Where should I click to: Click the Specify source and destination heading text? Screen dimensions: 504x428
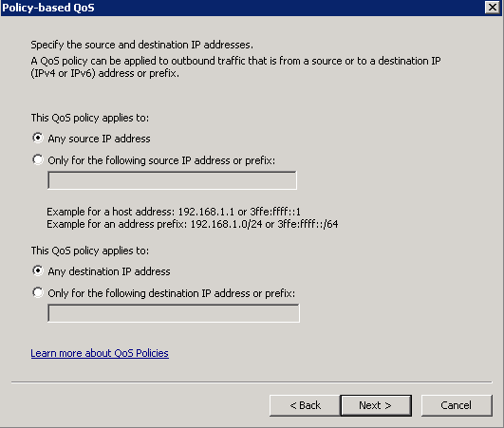[x=141, y=45]
